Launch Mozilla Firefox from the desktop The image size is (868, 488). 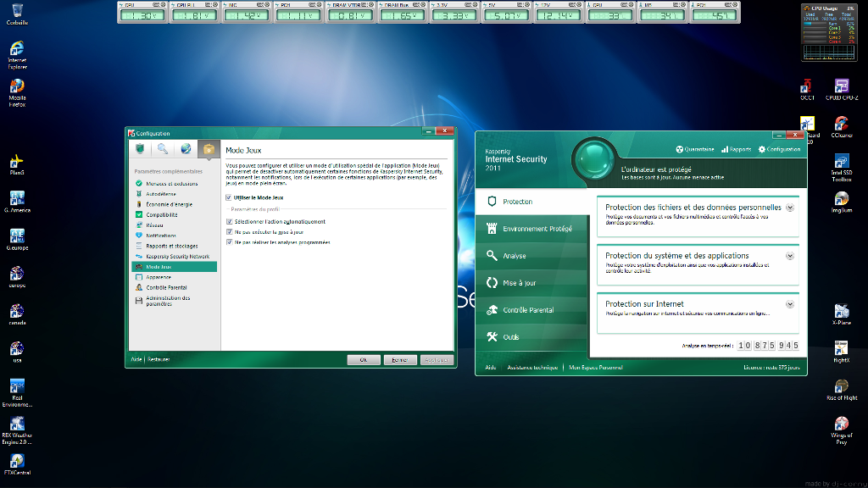17,92
